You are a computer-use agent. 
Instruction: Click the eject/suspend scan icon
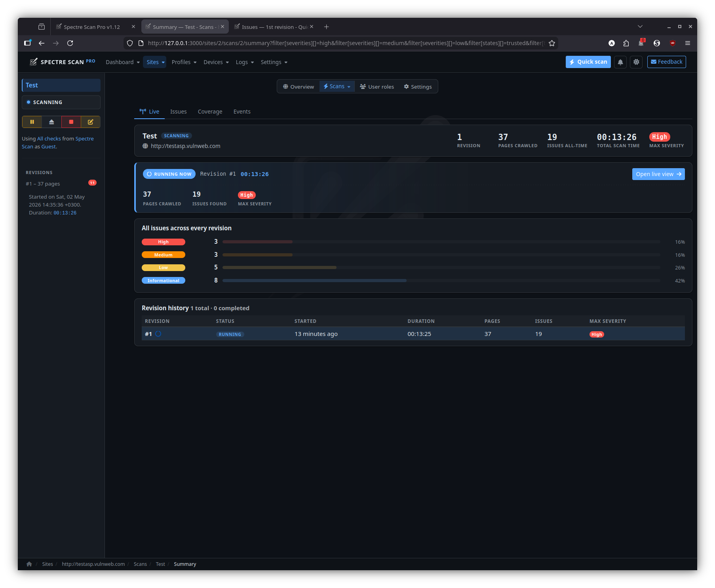tap(51, 122)
